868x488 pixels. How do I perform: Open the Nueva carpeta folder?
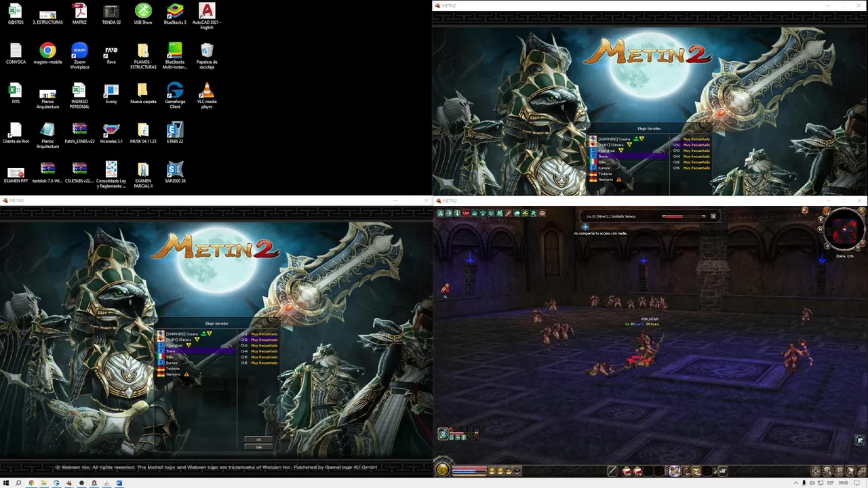click(143, 94)
